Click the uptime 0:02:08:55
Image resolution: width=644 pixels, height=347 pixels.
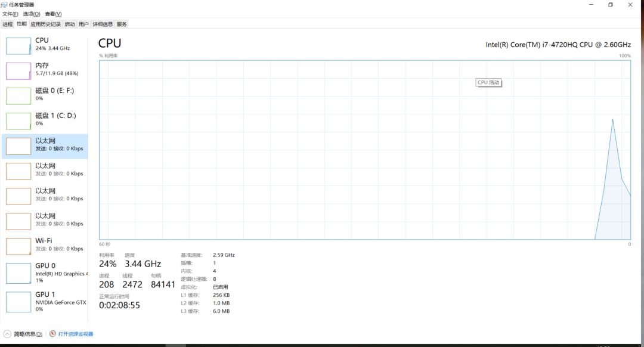[119, 305]
